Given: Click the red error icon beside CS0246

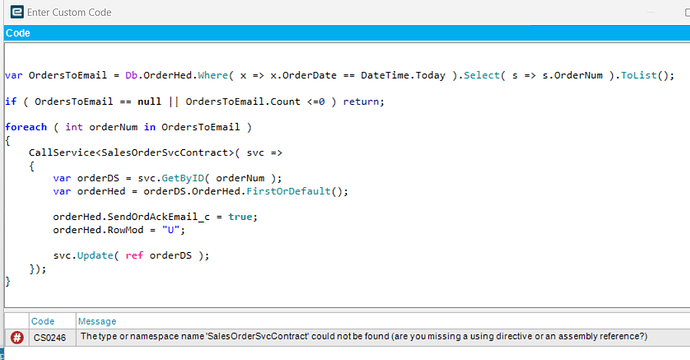Looking at the screenshot, I should 17,338.
